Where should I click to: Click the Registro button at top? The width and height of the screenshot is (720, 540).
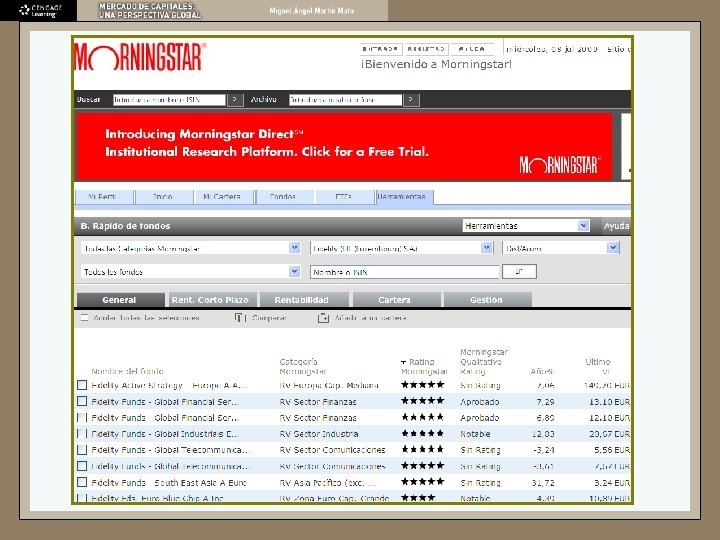[426, 49]
